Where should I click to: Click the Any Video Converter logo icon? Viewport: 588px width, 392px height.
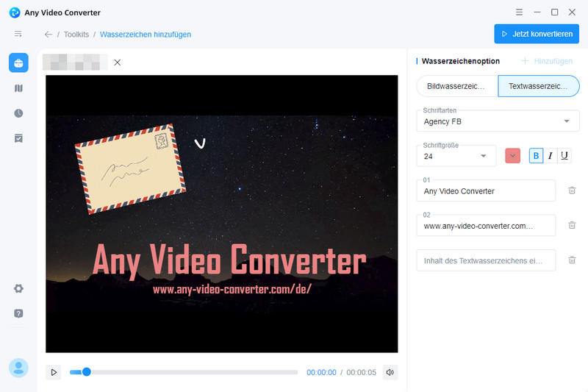coord(15,13)
